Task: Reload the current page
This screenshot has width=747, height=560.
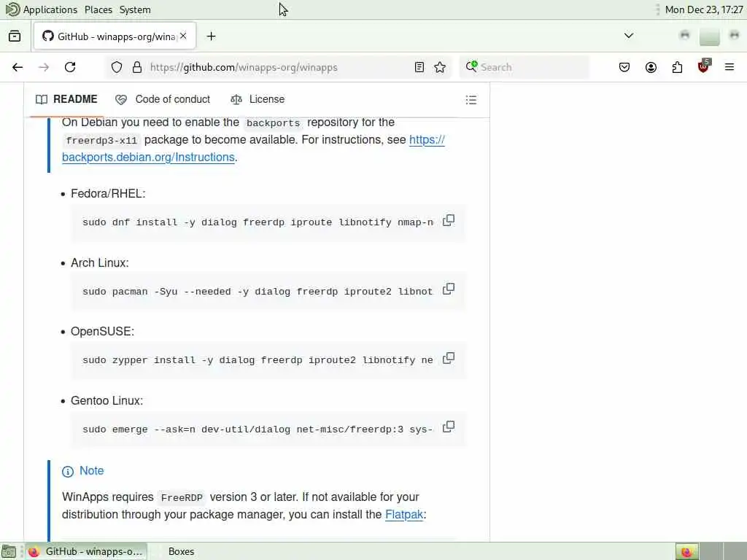Action: tap(70, 67)
